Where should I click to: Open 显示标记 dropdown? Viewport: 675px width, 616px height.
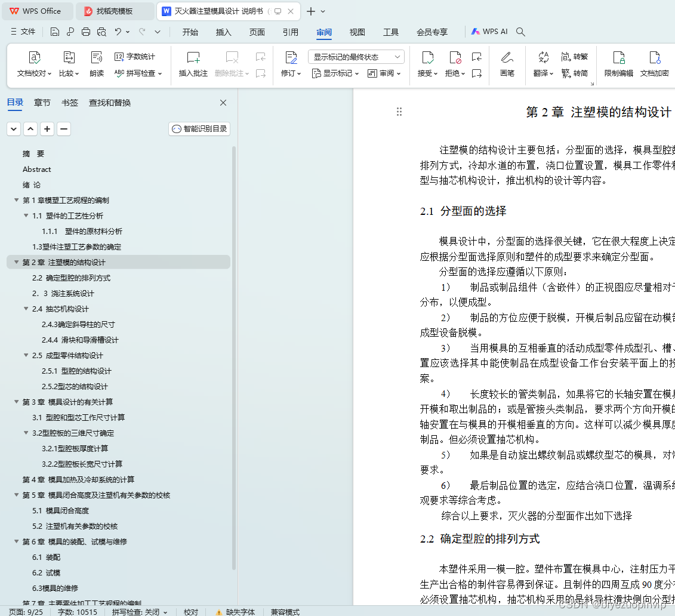(x=335, y=73)
